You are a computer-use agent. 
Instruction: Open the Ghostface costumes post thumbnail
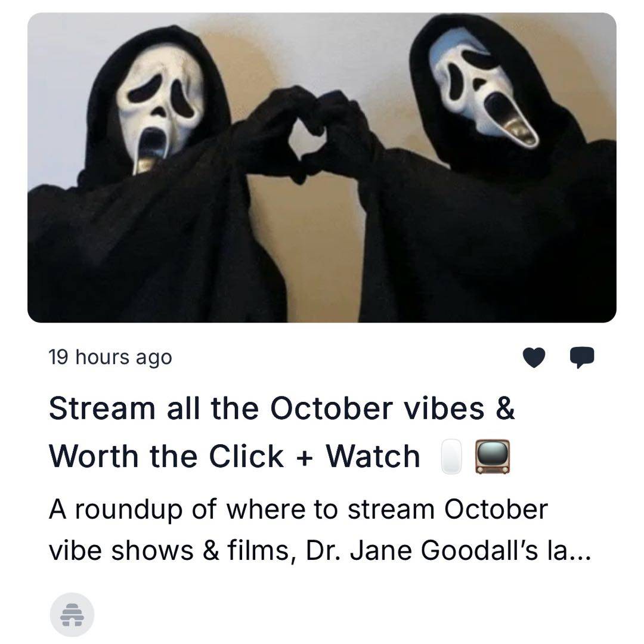click(x=321, y=168)
